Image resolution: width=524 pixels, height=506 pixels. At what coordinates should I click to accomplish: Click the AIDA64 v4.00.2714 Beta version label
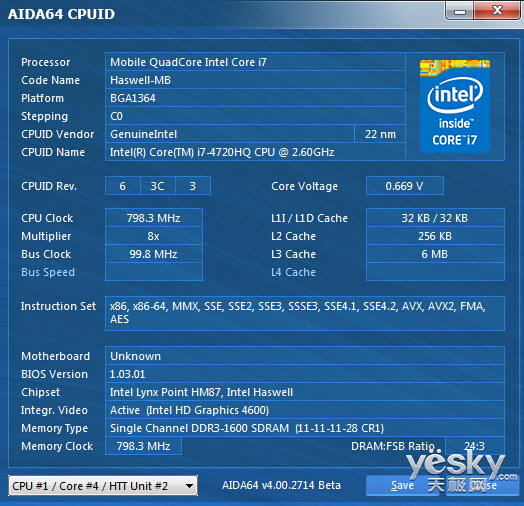[x=281, y=485]
